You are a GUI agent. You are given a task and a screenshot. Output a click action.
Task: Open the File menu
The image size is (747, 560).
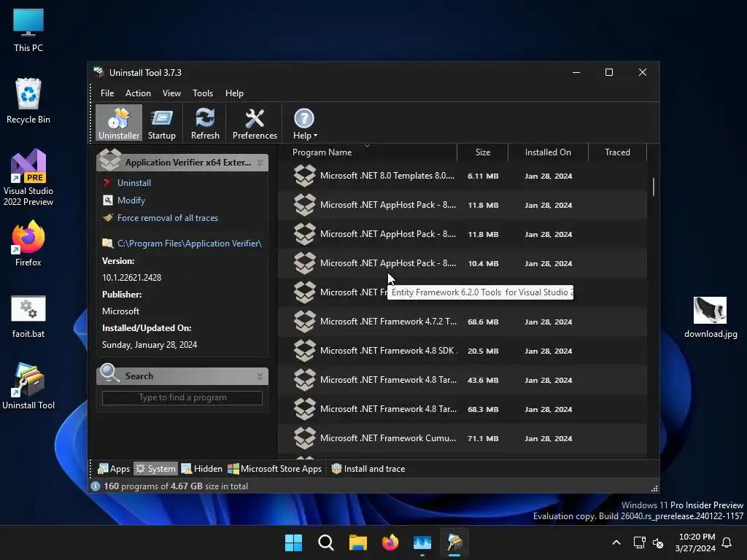pyautogui.click(x=107, y=93)
